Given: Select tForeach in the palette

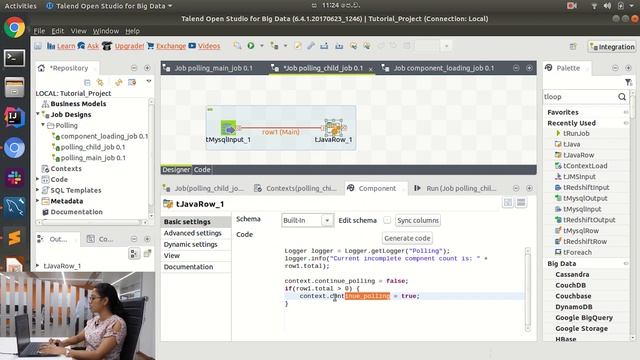Looking at the screenshot, I should click(577, 252).
